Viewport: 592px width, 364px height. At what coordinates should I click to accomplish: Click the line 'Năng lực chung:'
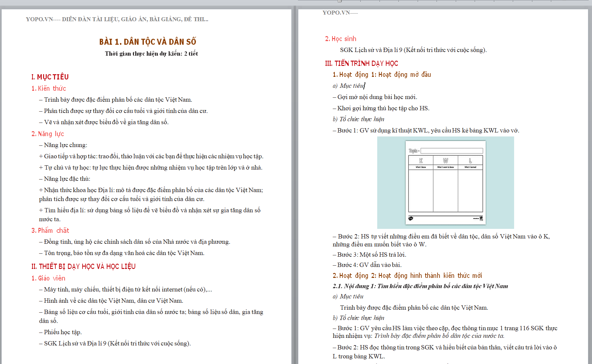click(63, 145)
